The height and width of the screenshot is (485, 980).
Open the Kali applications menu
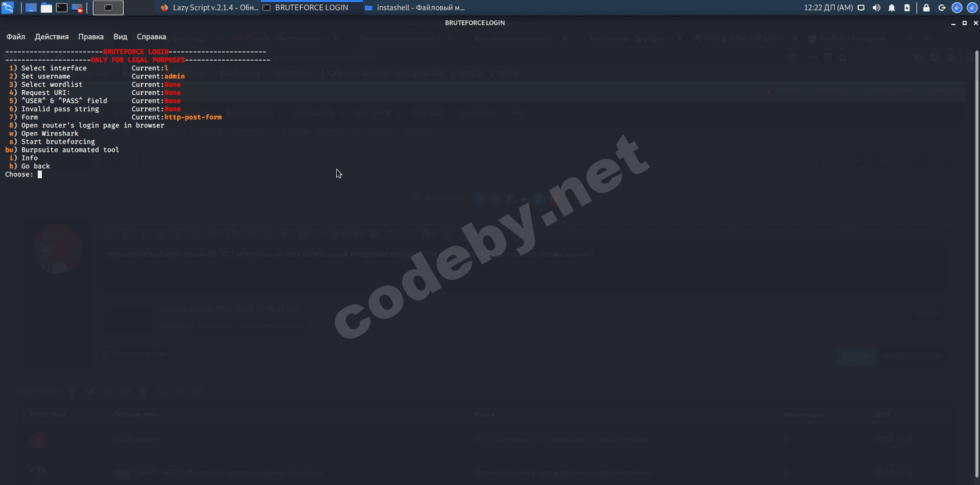tap(7, 8)
